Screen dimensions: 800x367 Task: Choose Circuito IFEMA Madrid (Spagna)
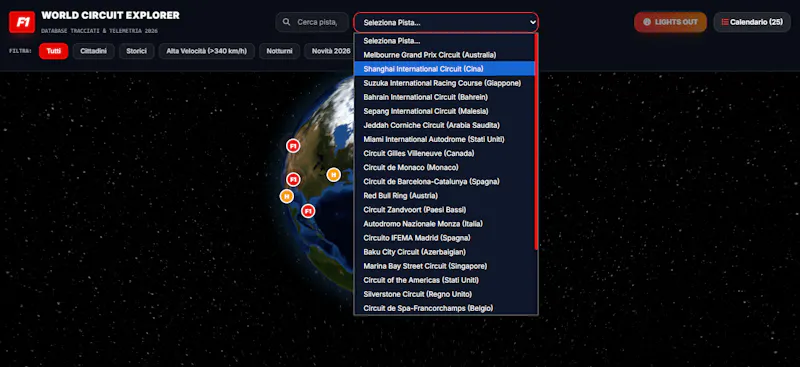444,238
